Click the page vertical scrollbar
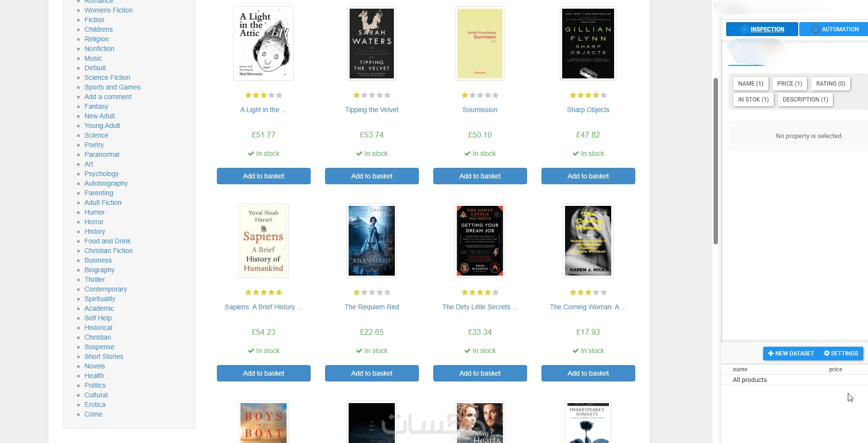Viewport: 868px width, 443px height. 716,161
